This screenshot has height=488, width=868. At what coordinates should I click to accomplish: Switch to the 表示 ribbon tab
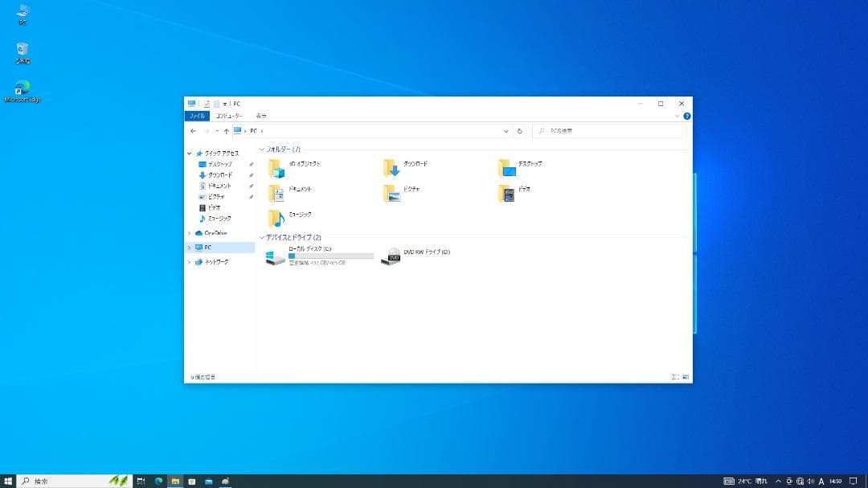pyautogui.click(x=261, y=115)
